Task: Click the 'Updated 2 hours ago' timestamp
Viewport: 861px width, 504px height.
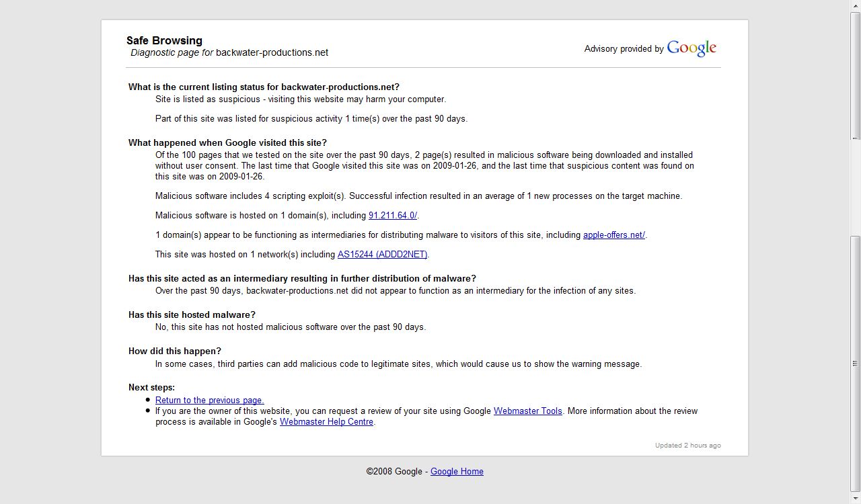Action: [x=687, y=446]
